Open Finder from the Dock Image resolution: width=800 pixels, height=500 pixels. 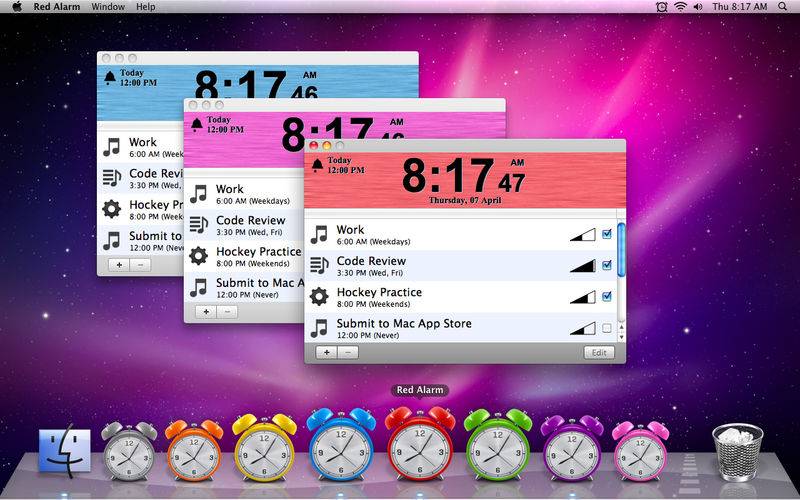[65, 451]
